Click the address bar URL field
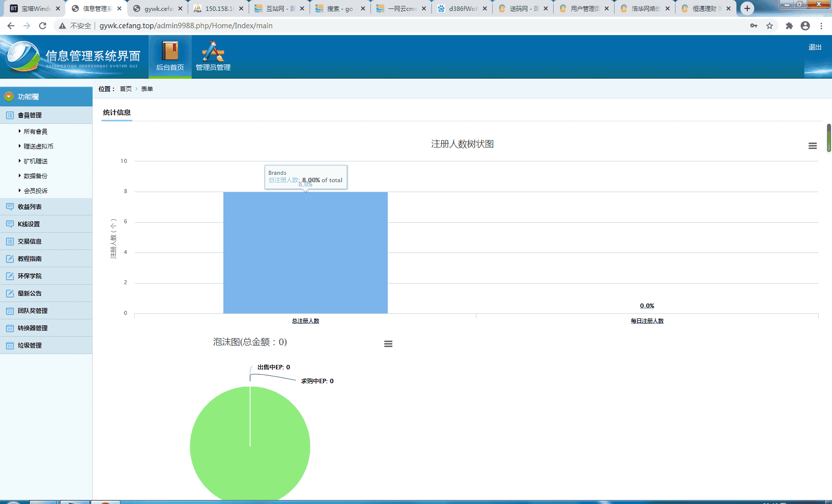Image resolution: width=832 pixels, height=504 pixels. coord(186,26)
